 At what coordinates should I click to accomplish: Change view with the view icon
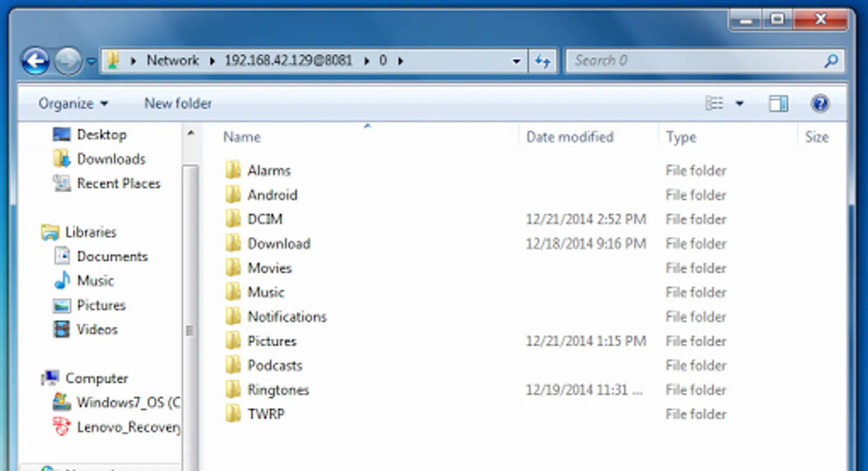pos(714,104)
